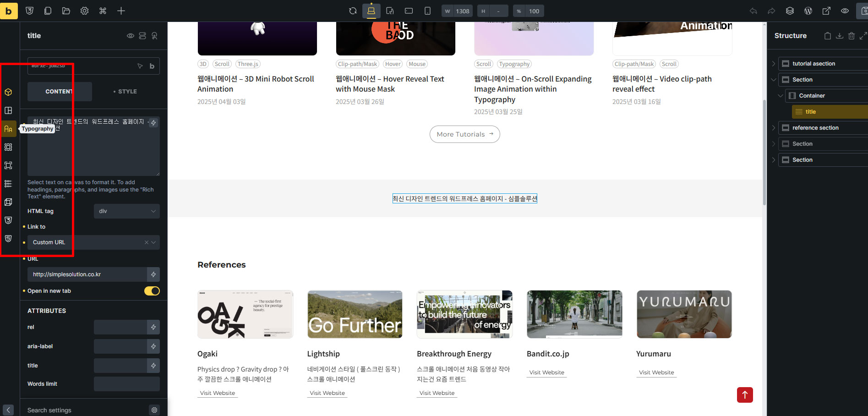Image resolution: width=868 pixels, height=416 pixels.
Task: Collapse the Container node in Structure
Action: point(781,96)
